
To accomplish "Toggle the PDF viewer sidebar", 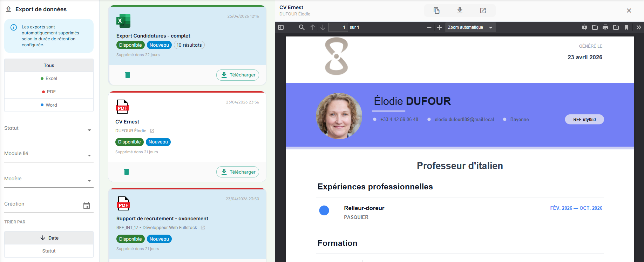I will pos(281,27).
